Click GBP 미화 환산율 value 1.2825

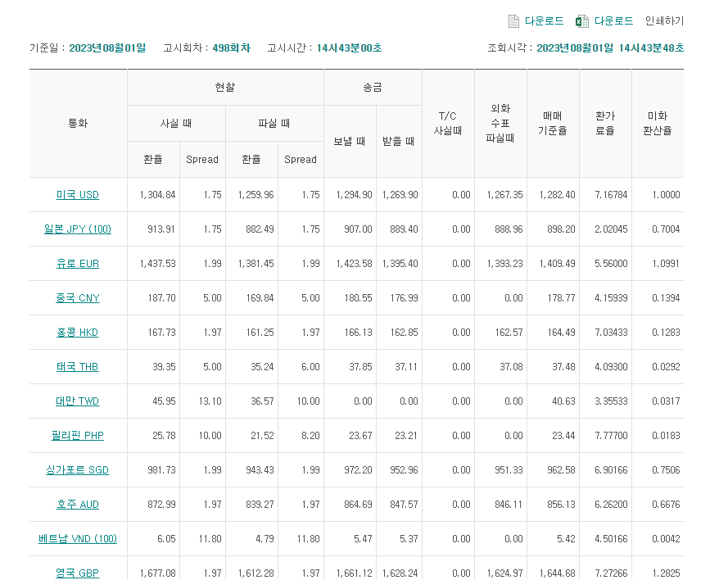(x=666, y=573)
